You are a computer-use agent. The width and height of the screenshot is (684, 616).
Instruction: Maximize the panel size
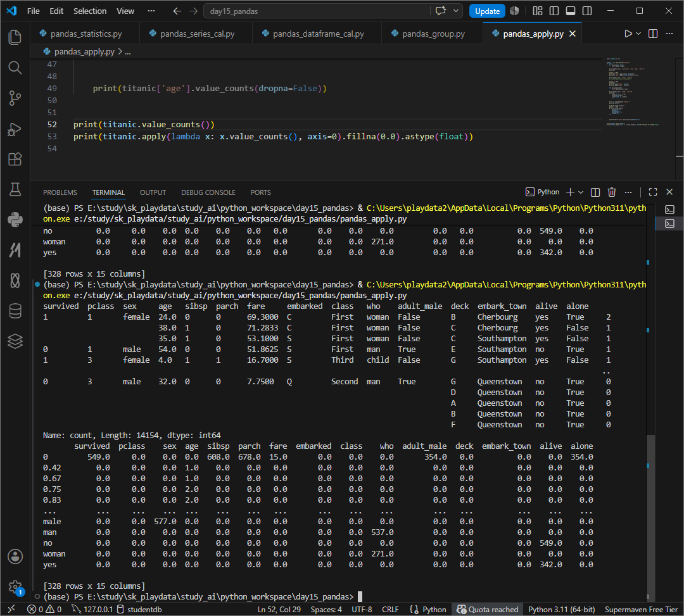[x=653, y=192]
